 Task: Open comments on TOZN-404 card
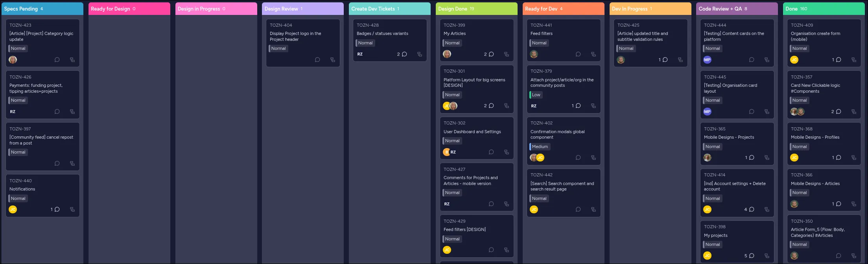[317, 60]
